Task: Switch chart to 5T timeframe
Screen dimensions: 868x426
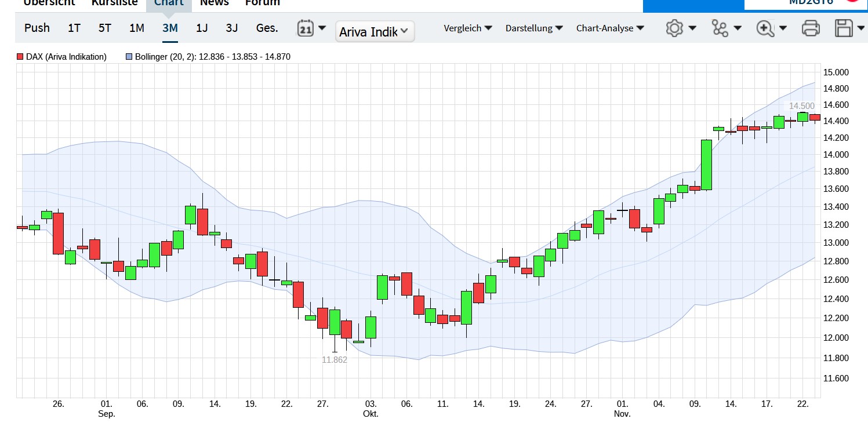Action: coord(104,28)
